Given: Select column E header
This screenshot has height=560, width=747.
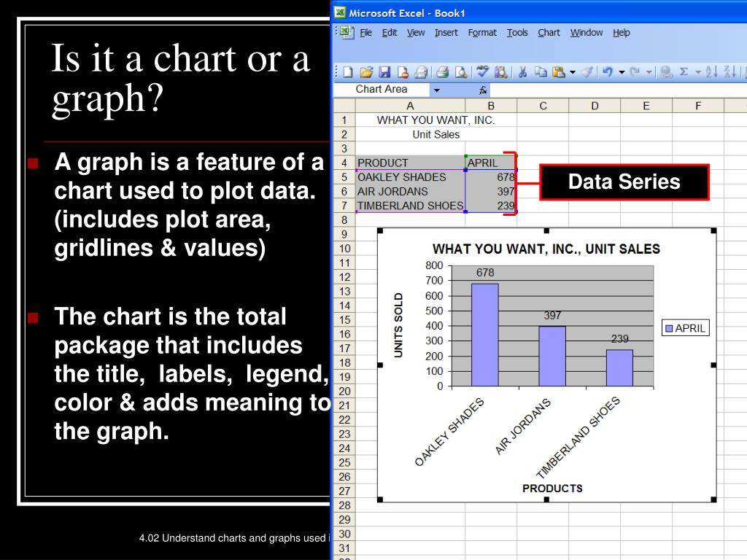Looking at the screenshot, I should (x=646, y=106).
